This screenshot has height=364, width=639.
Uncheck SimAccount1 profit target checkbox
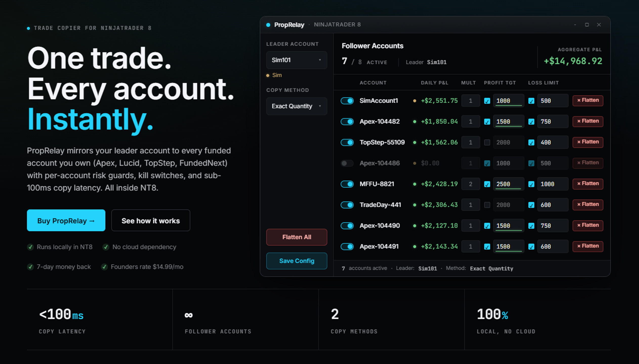point(487,101)
